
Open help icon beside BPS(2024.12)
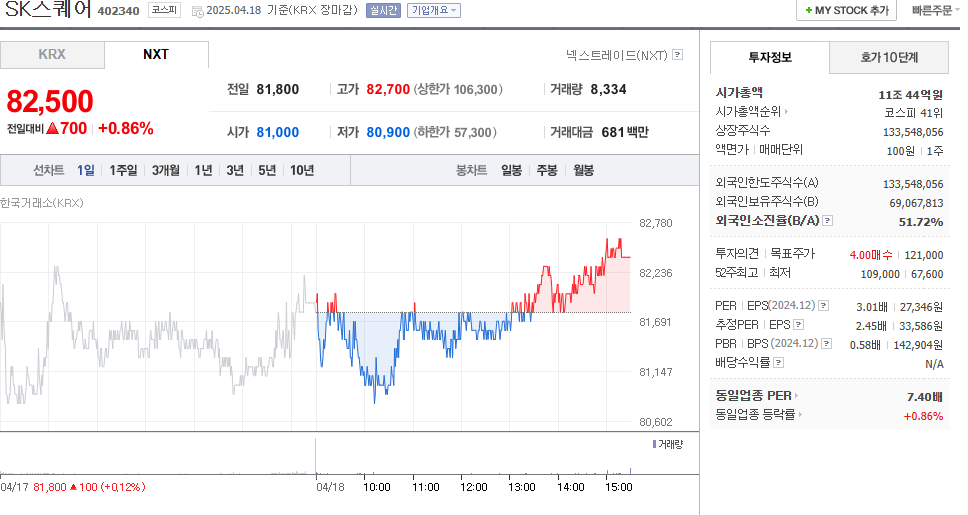point(827,344)
